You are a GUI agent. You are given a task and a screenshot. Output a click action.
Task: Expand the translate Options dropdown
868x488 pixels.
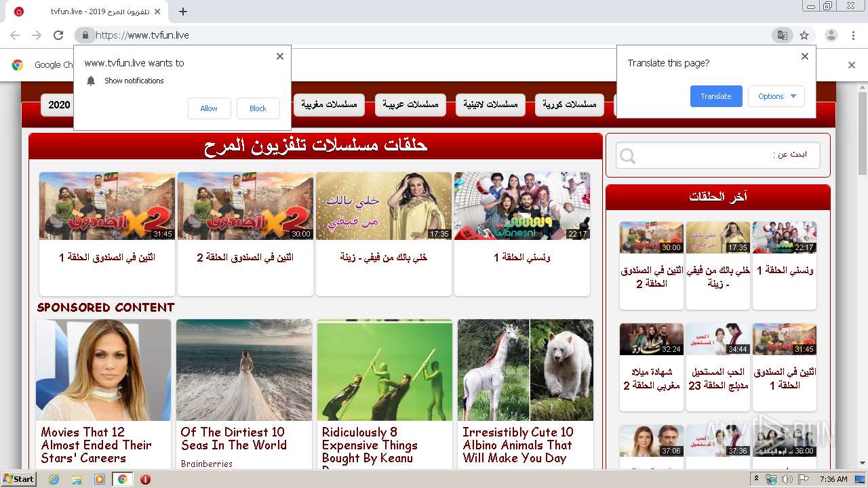coord(776,96)
